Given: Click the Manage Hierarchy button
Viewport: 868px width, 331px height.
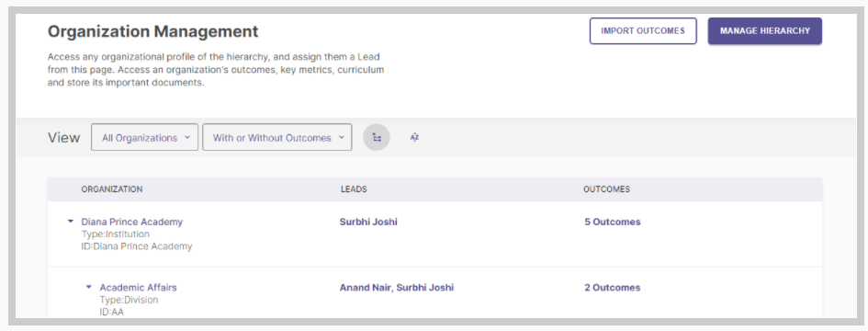Looking at the screenshot, I should tap(764, 30).
